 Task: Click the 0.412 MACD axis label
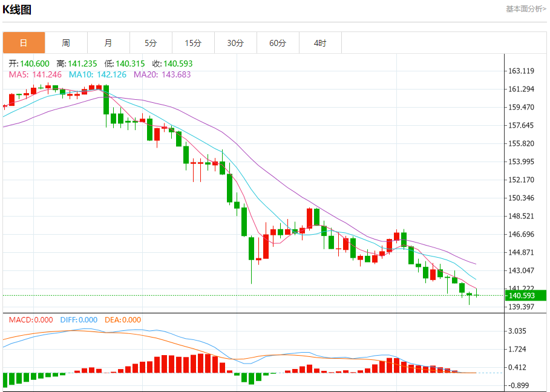pyautogui.click(x=517, y=367)
